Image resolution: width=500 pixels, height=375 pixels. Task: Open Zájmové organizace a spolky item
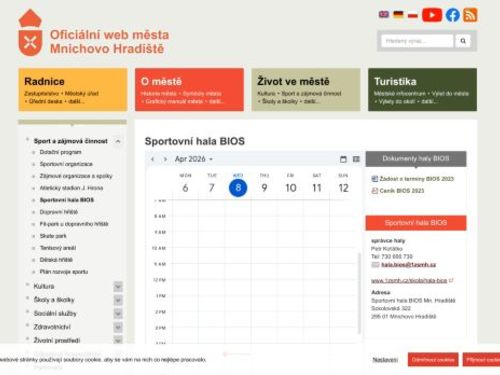pyautogui.click(x=76, y=176)
